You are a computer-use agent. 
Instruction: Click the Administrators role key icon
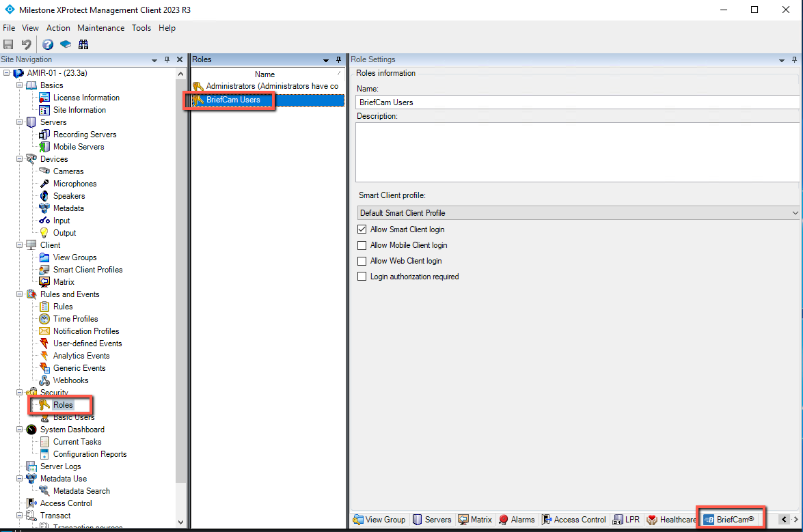pyautogui.click(x=198, y=87)
